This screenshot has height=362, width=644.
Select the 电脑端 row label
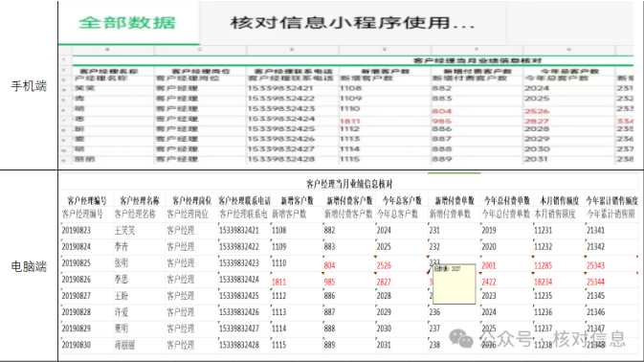(29, 266)
